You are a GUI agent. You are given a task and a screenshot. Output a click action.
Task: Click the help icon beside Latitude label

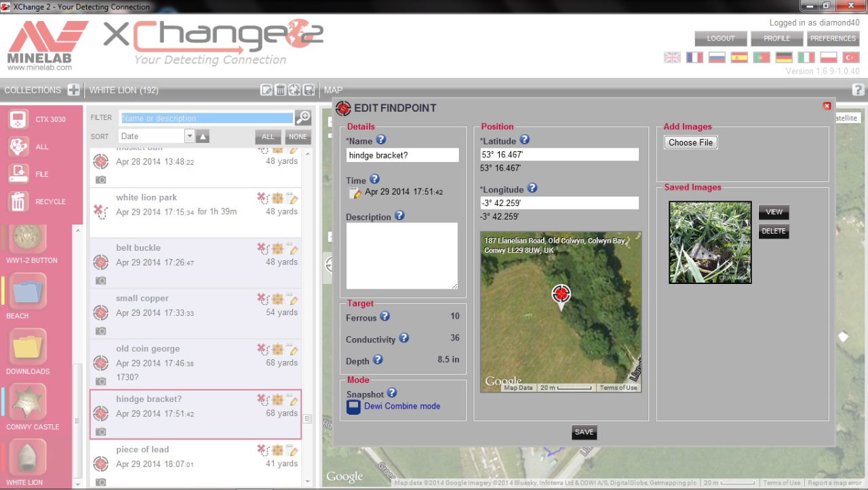pyautogui.click(x=524, y=140)
